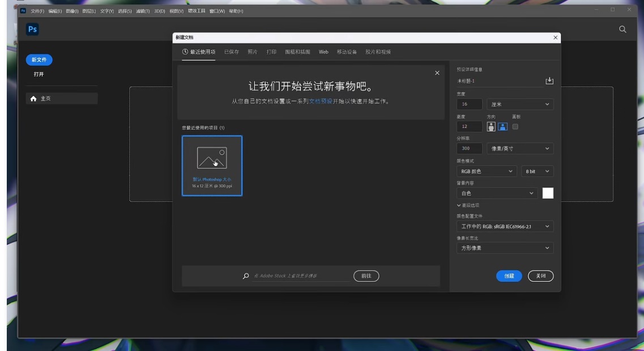Follow the 文档预设 link in the banner
Viewport: 644px width, 351px height.
click(x=321, y=101)
